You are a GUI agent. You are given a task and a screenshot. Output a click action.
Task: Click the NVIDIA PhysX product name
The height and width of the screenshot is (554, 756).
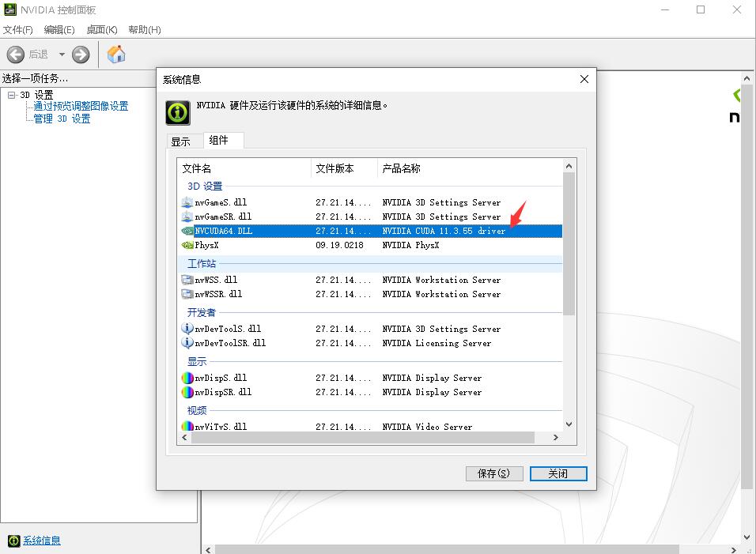[x=410, y=245]
